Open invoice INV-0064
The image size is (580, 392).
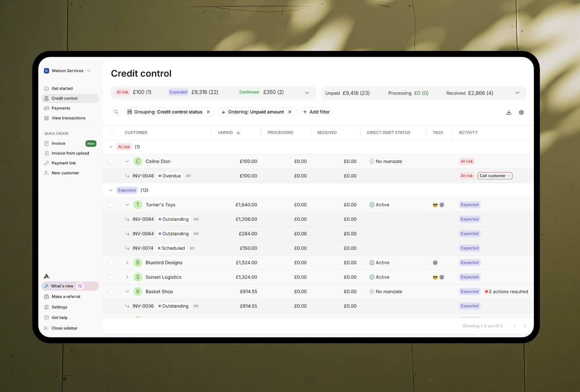pos(143,234)
